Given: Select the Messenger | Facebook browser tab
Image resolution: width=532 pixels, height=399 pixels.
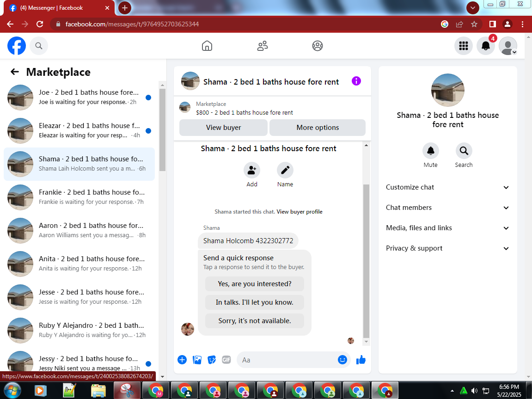Looking at the screenshot, I should pos(59,8).
